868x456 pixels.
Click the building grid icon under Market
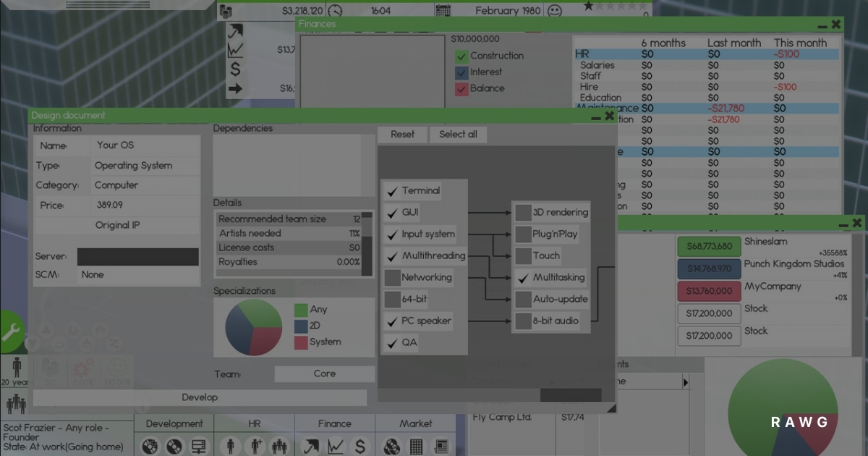[416, 447]
